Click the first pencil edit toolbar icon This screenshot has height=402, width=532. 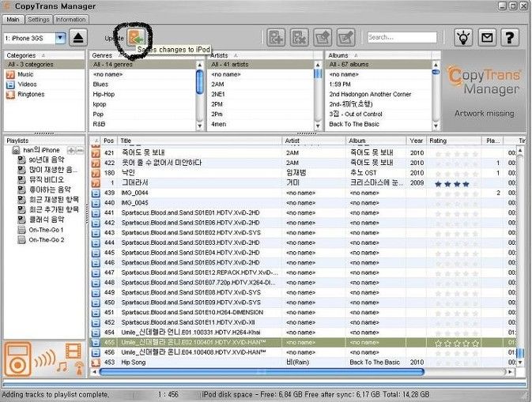[x=323, y=37]
